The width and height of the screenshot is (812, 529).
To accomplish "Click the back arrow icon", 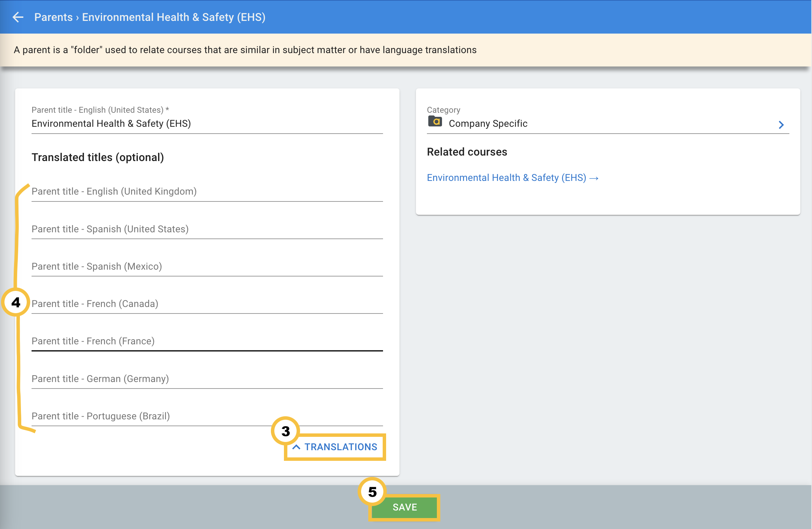I will tap(18, 17).
